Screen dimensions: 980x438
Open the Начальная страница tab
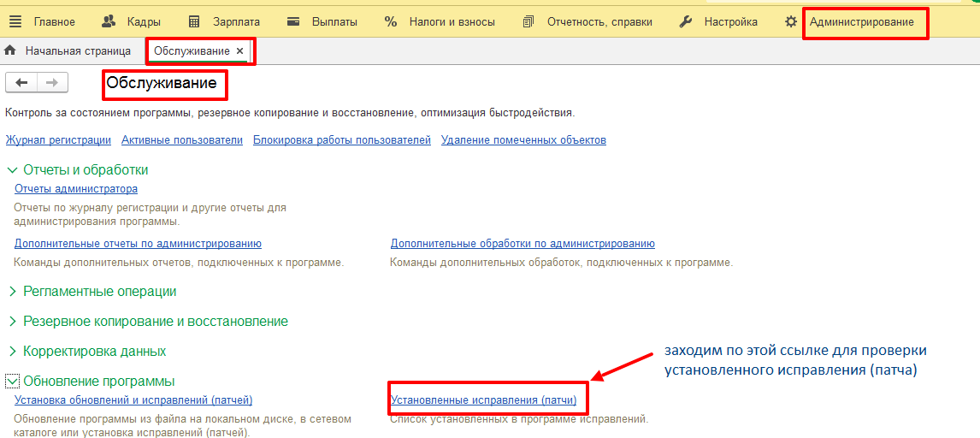(x=77, y=51)
